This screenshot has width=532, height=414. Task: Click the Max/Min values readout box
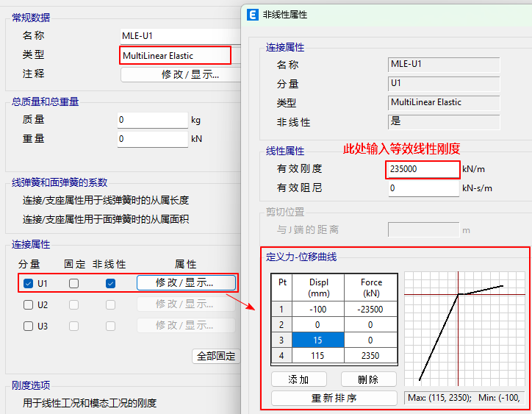point(464,397)
